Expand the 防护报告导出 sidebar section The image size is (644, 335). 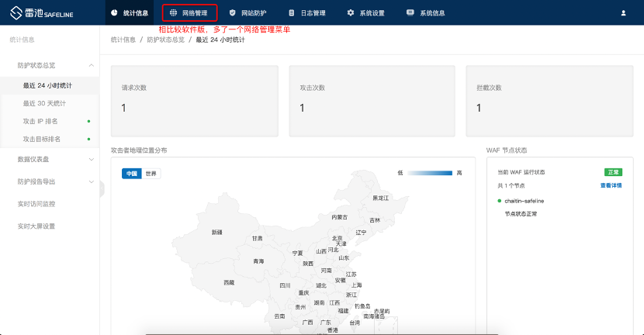92,181
